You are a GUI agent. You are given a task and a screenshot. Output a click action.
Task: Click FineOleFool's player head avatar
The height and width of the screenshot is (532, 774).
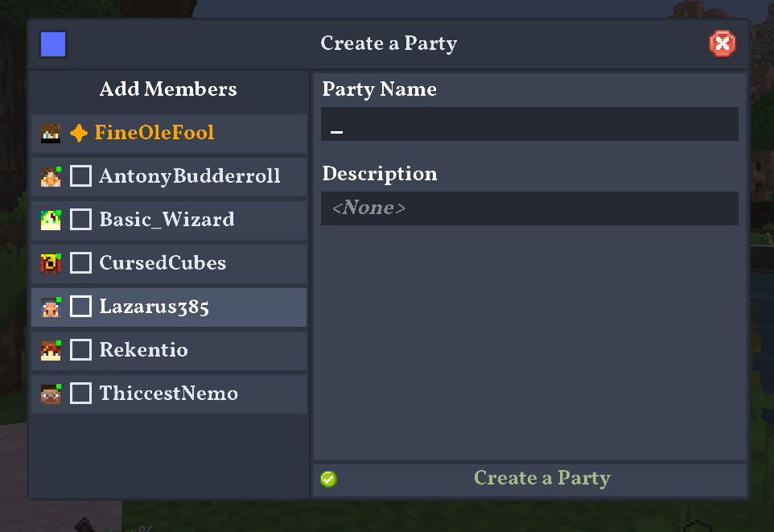coord(50,133)
